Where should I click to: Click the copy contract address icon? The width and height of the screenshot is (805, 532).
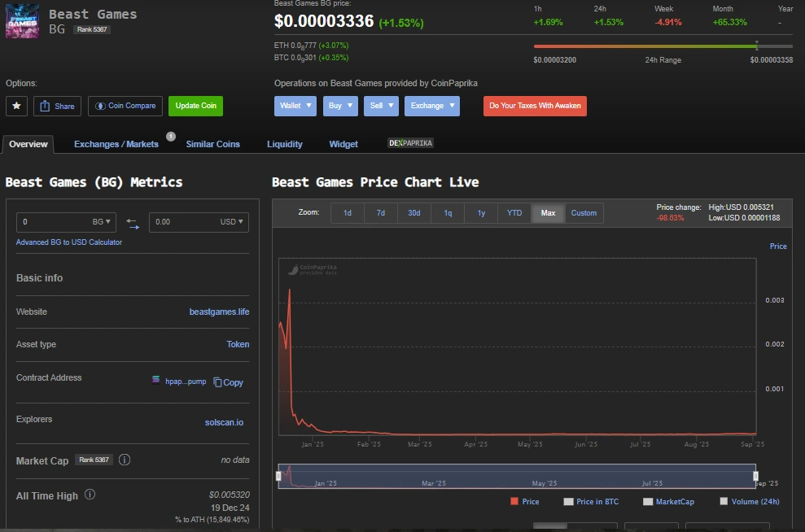(x=217, y=382)
